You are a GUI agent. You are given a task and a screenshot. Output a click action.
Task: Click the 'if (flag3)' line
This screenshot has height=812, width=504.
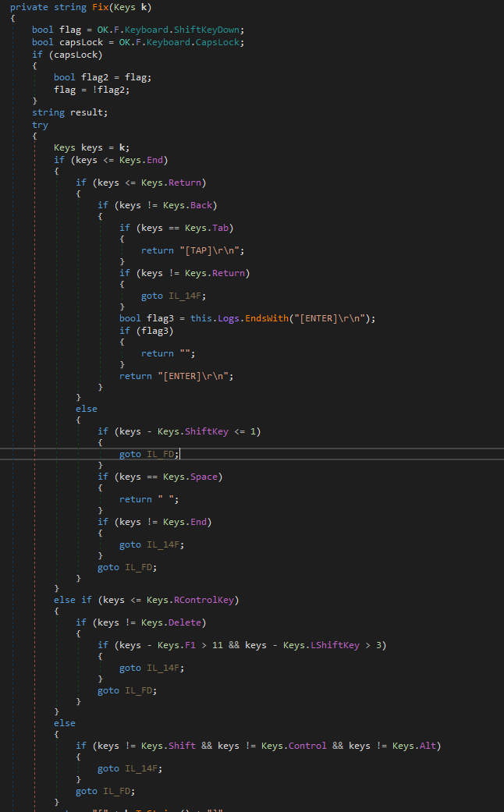point(147,331)
